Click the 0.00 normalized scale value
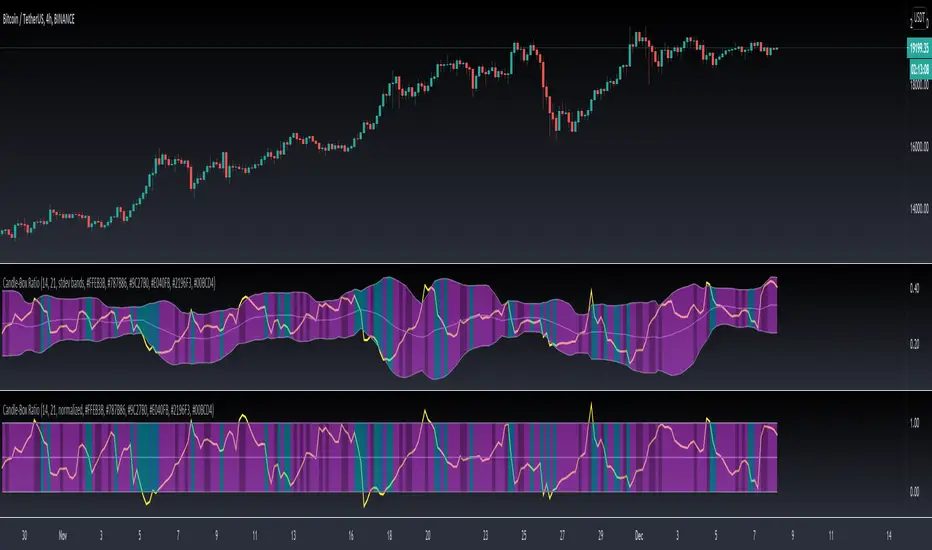932x550 pixels. tap(915, 492)
